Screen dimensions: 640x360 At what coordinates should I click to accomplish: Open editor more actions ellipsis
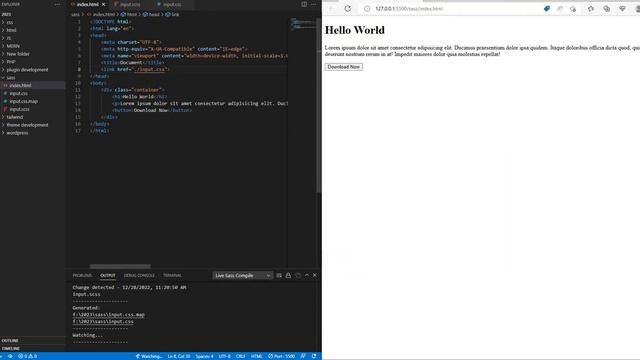(313, 4)
